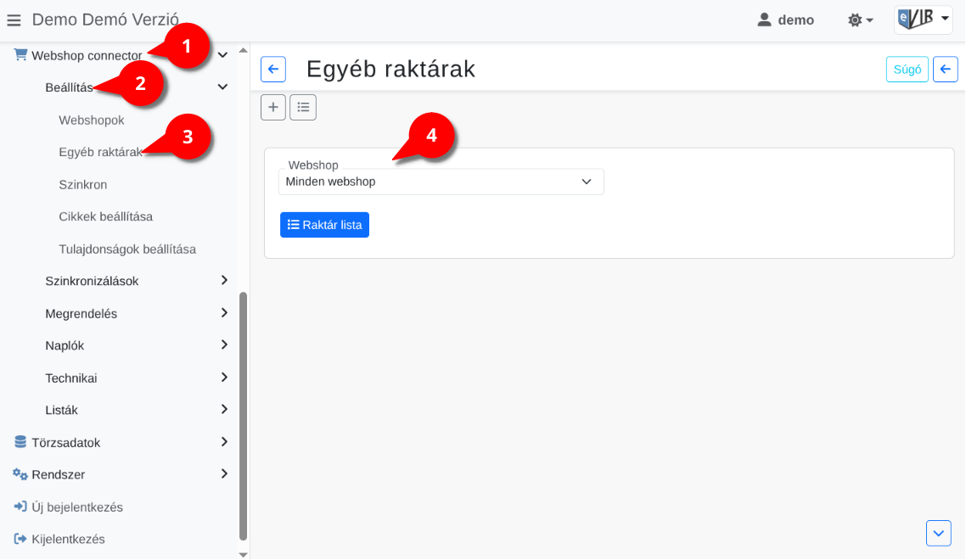Open the Cikkek beállítása menu item

pos(106,216)
